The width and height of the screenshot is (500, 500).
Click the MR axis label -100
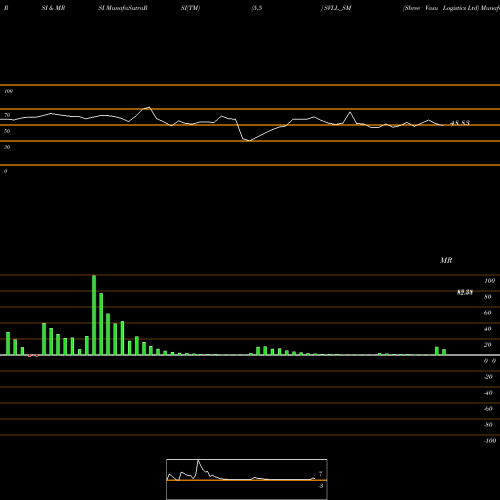click(490, 441)
